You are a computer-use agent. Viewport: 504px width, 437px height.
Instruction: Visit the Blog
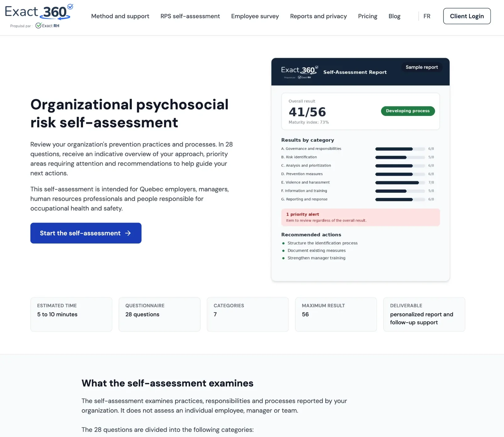point(394,16)
